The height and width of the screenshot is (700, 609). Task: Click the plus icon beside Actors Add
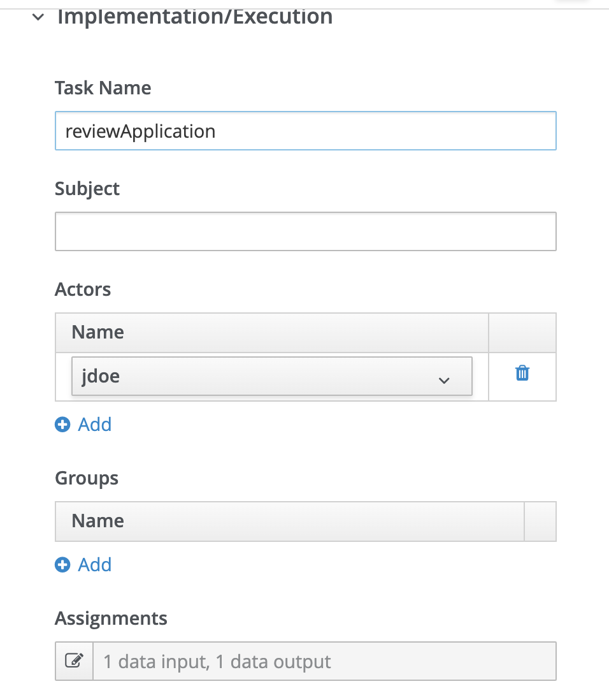click(x=62, y=425)
